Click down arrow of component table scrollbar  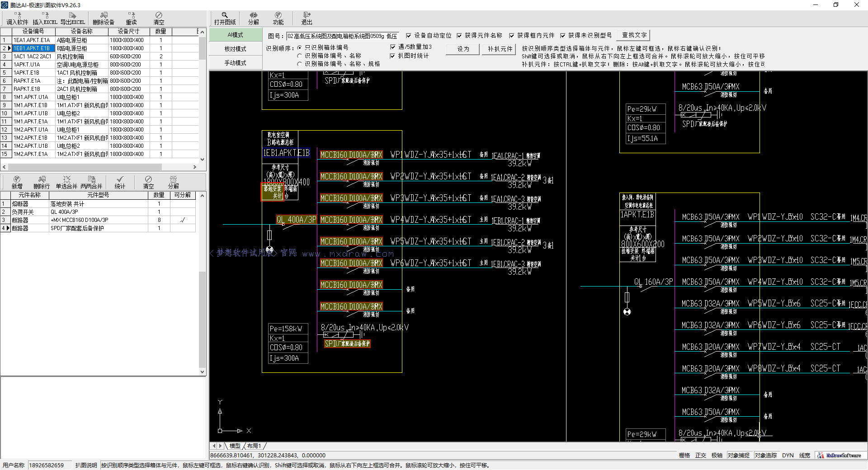pos(202,372)
